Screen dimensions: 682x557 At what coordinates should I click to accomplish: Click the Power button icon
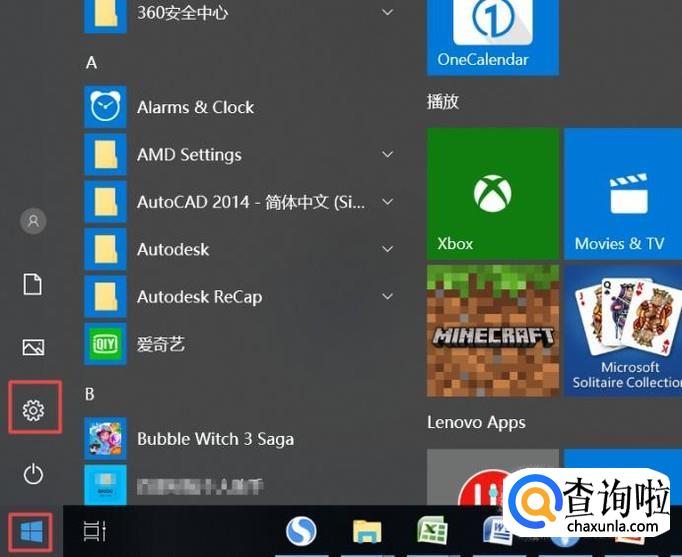point(33,474)
